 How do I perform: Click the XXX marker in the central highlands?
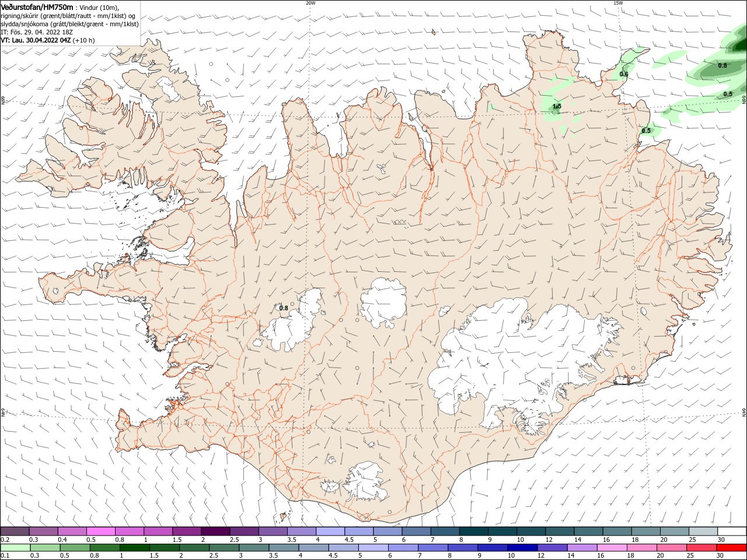tap(400, 222)
